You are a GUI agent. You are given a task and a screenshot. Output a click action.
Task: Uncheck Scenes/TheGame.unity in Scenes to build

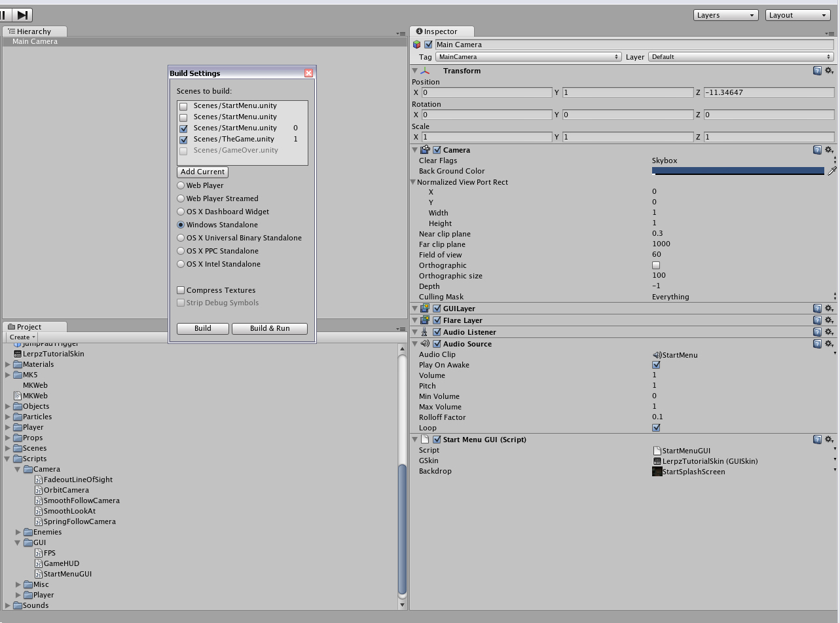[183, 139]
